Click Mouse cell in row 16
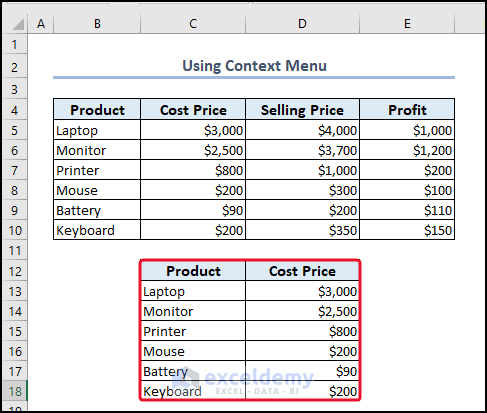The width and height of the screenshot is (487, 413). coord(193,351)
